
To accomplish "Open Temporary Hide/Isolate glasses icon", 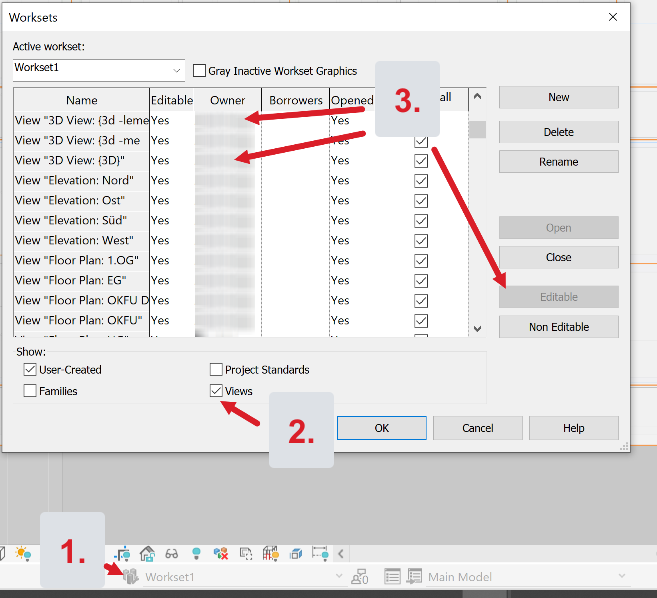I will (171, 554).
